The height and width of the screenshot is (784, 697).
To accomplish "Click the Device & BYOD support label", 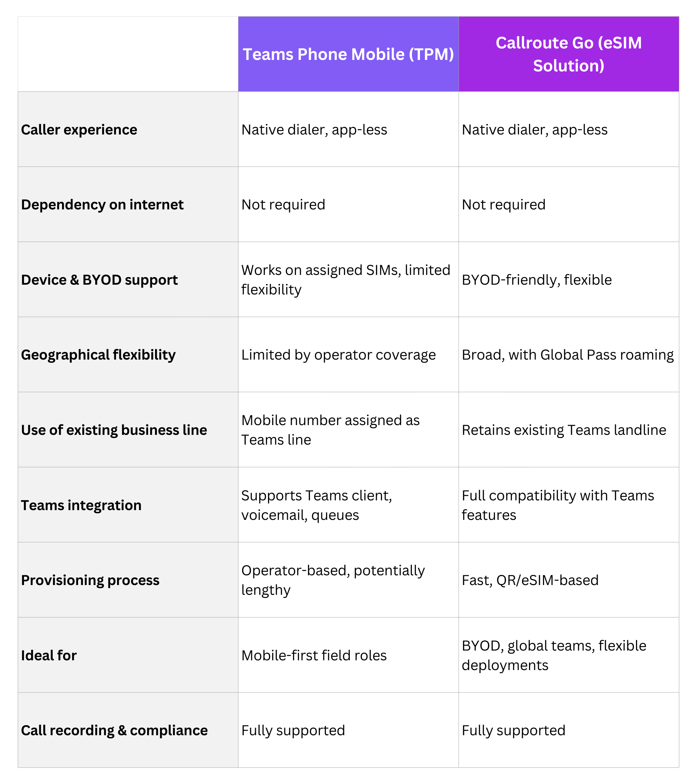I will (x=99, y=280).
